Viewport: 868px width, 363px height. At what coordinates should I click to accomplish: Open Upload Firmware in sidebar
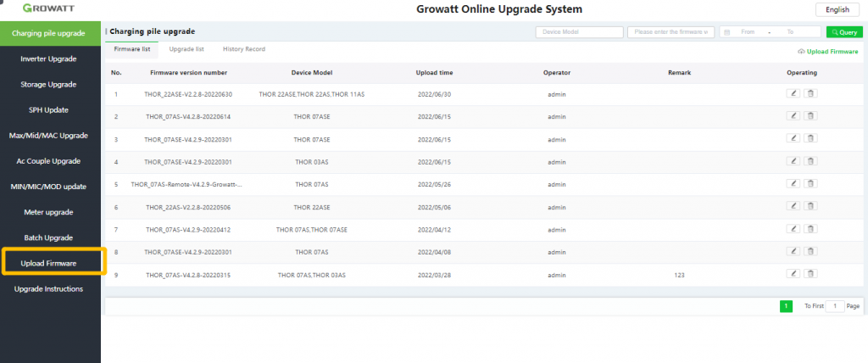[x=48, y=263]
